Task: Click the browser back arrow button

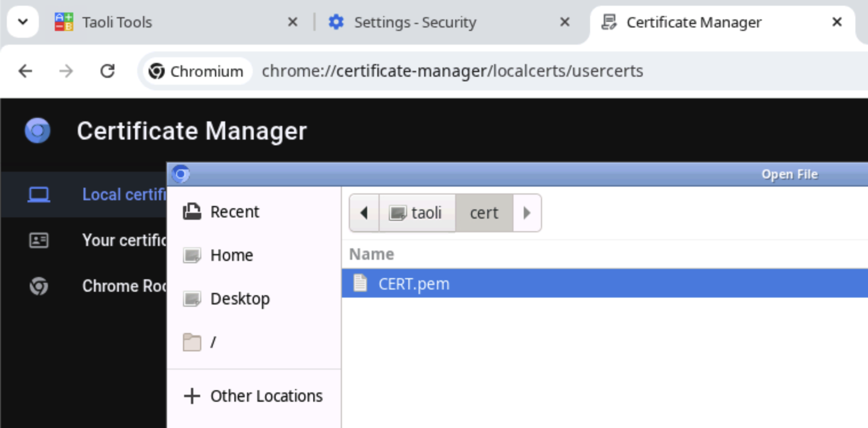Action: pos(25,71)
